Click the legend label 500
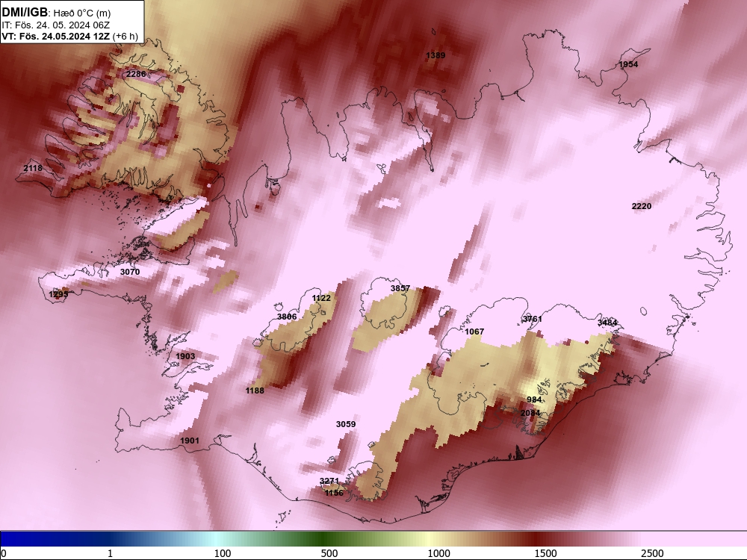The image size is (747, 560). click(329, 553)
